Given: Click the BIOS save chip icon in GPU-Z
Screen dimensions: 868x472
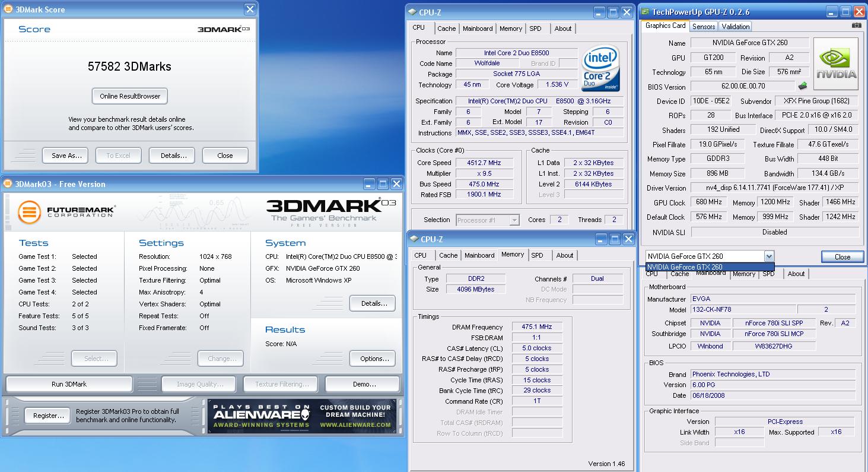Looking at the screenshot, I should (x=803, y=86).
